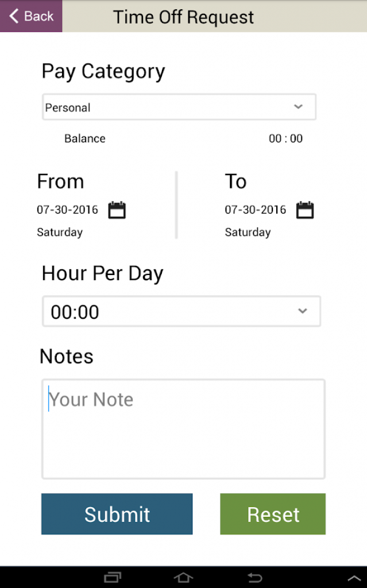Select the To date 07-30-2016
Viewport: 367px width, 588px height.
coord(255,210)
